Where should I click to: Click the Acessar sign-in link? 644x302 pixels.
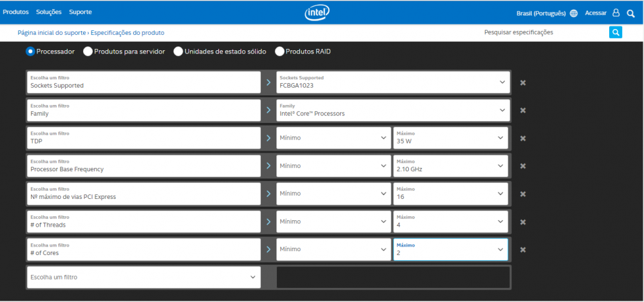tap(596, 13)
